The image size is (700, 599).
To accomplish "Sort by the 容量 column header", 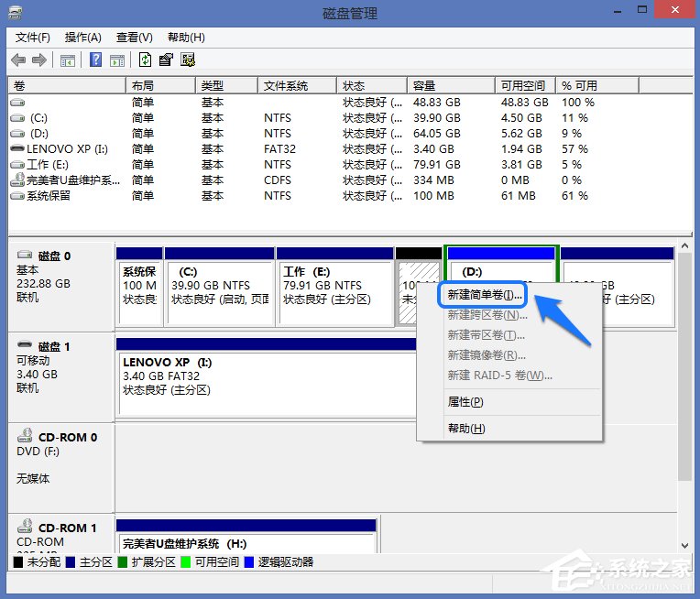I will pyautogui.click(x=452, y=86).
